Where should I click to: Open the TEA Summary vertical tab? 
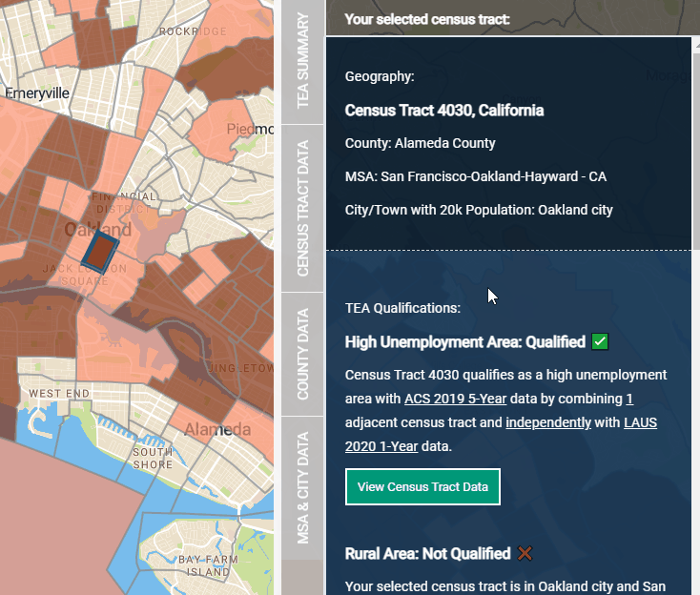pyautogui.click(x=302, y=62)
